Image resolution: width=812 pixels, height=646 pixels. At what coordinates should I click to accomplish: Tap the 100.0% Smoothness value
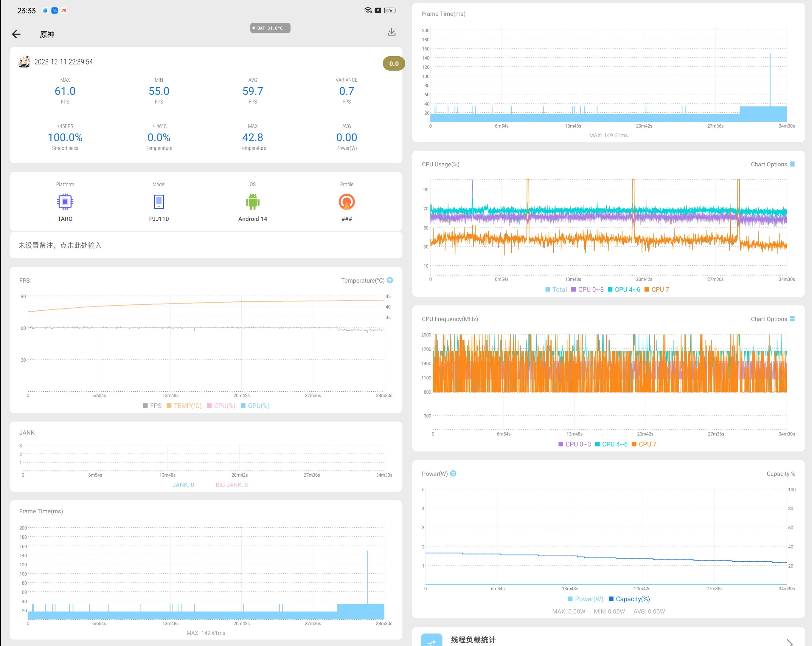tap(65, 137)
